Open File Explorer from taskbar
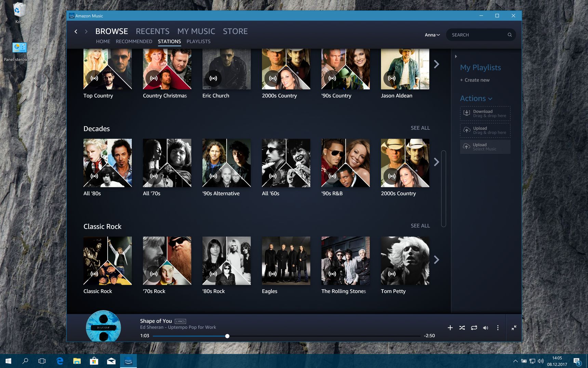This screenshot has width=588, height=368. pyautogui.click(x=77, y=361)
